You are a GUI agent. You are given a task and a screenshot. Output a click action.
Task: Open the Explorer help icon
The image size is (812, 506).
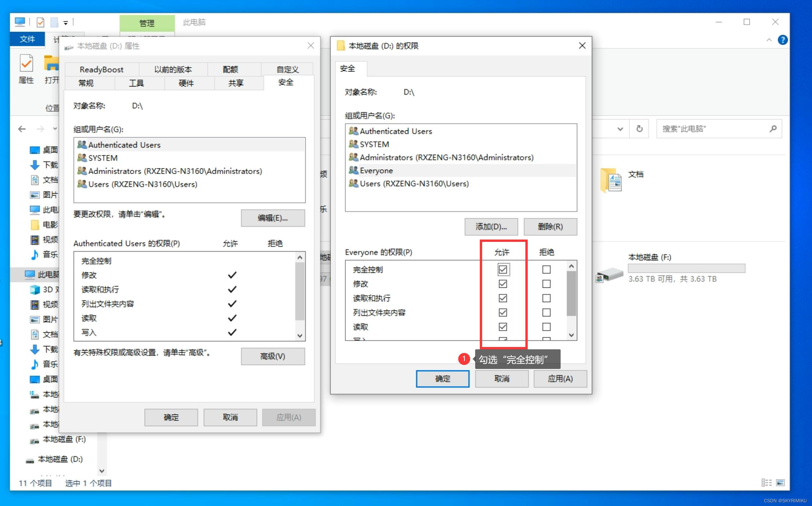(782, 40)
